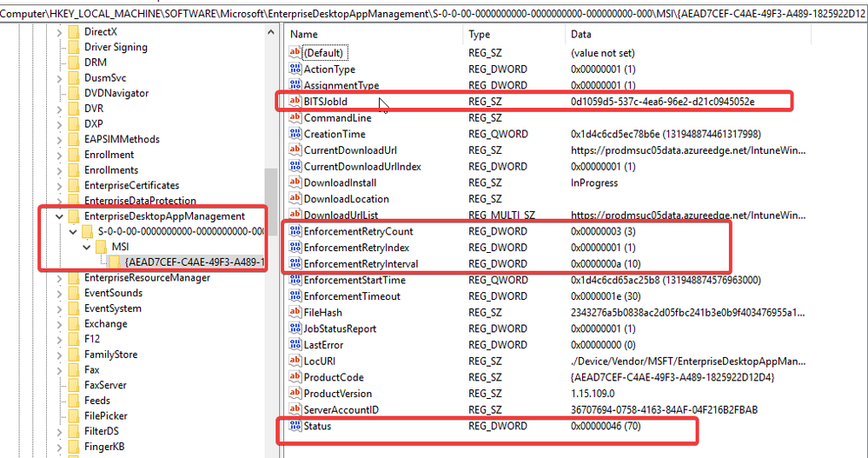This screenshot has height=458, width=868.
Task: Click the ActionType DWORD value icon
Action: point(295,70)
